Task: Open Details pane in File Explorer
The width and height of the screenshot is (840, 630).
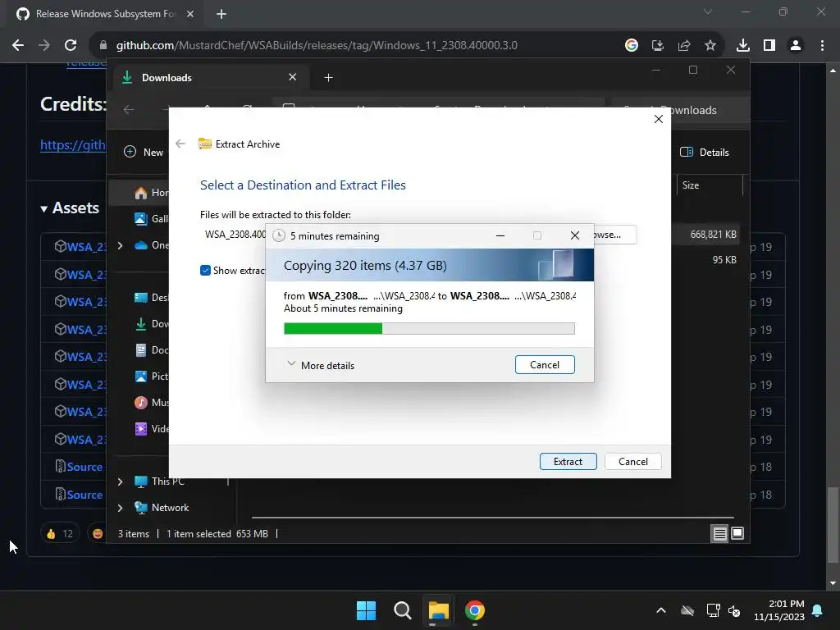Action: tap(705, 152)
